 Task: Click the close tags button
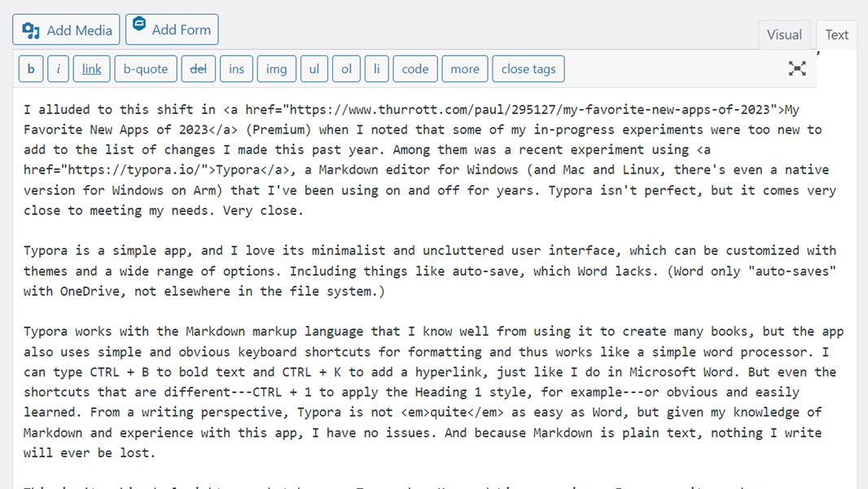[x=528, y=69]
